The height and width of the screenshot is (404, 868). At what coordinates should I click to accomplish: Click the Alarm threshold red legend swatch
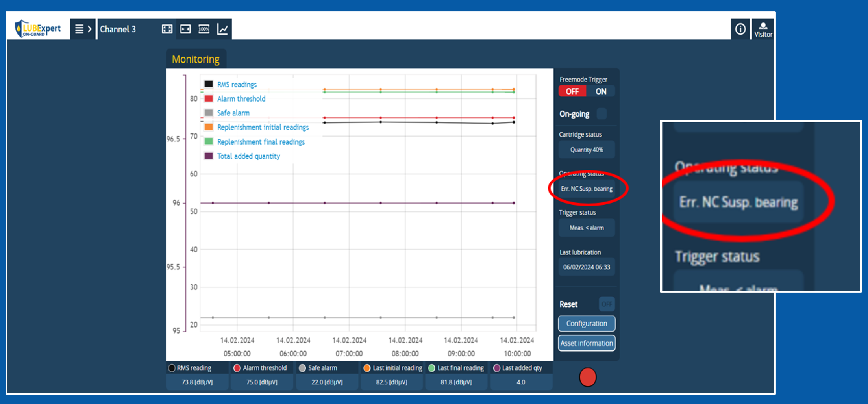209,99
